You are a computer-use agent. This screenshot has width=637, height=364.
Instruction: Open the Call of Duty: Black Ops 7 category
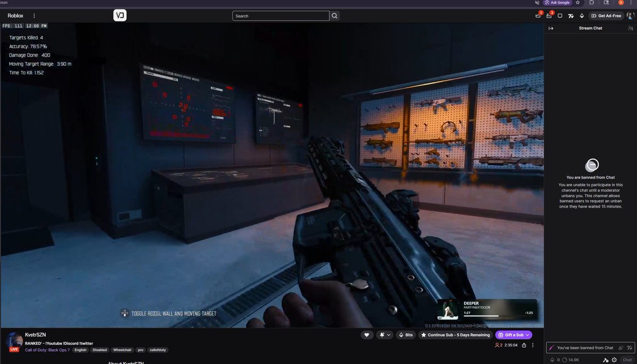(47, 350)
